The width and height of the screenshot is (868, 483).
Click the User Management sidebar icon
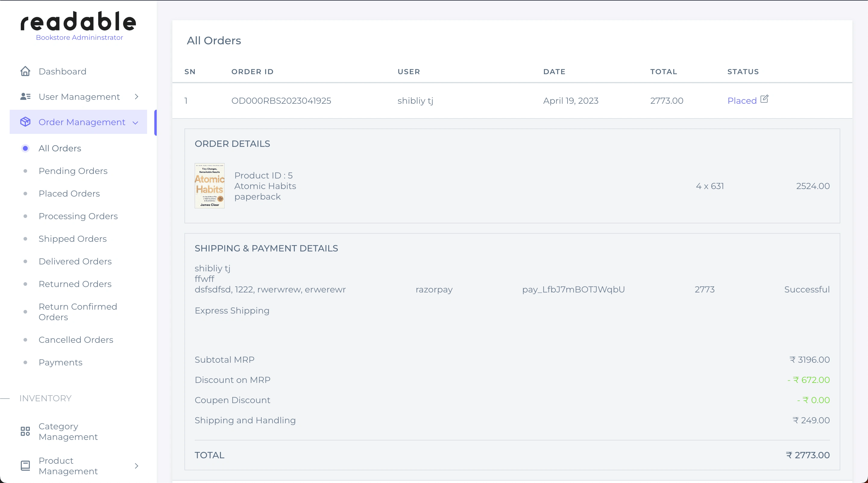(25, 96)
